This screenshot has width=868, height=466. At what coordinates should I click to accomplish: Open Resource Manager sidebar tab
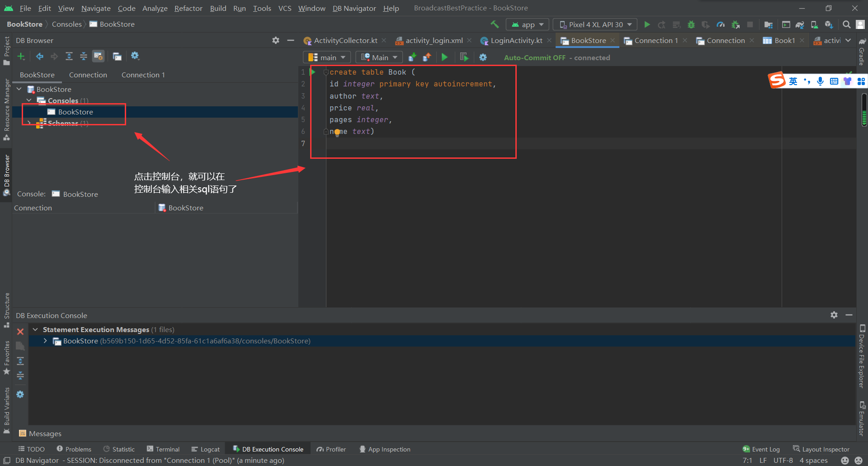[x=6, y=109]
